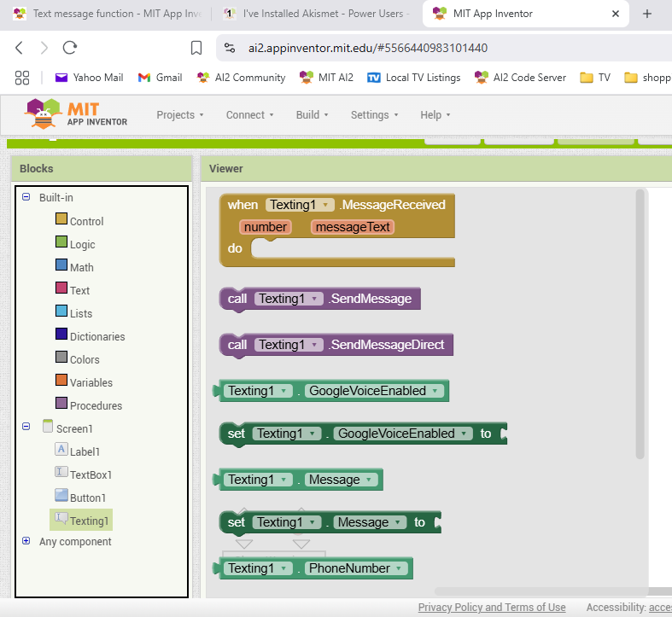Screen dimensions: 672x617
Task: Click the blocks flyout vertical scrollbar
Action: click(x=640, y=324)
